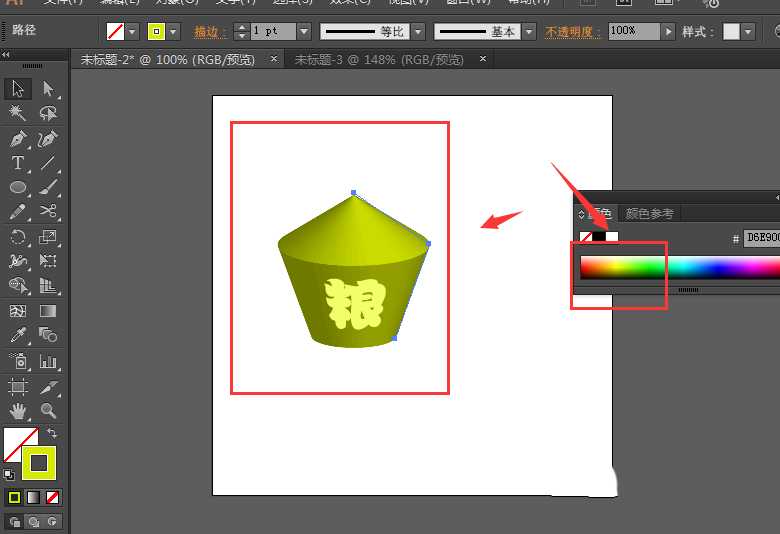
Task: Switch to solid Color fill mode
Action: pyautogui.click(x=15, y=497)
